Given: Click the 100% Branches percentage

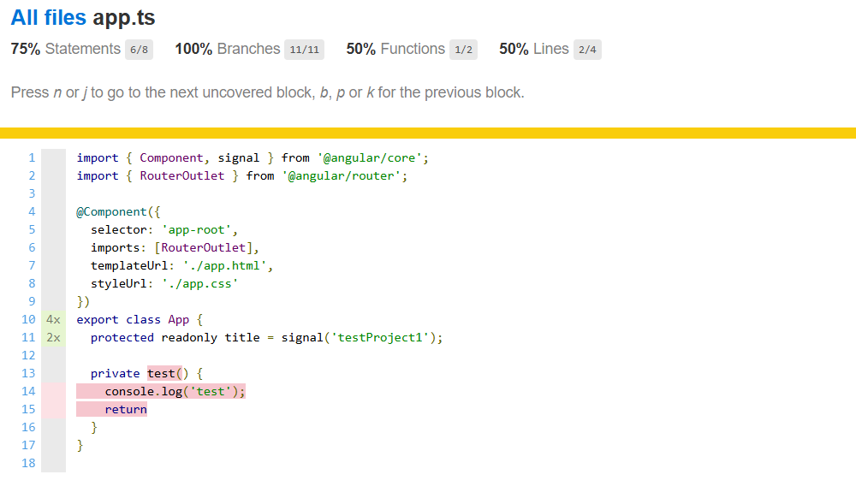Looking at the screenshot, I should coord(193,49).
